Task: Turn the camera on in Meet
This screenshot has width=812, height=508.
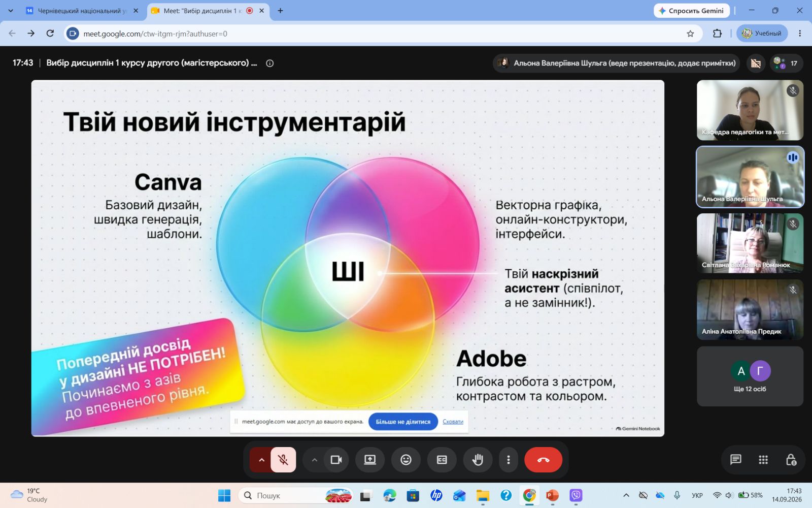Action: (336, 460)
